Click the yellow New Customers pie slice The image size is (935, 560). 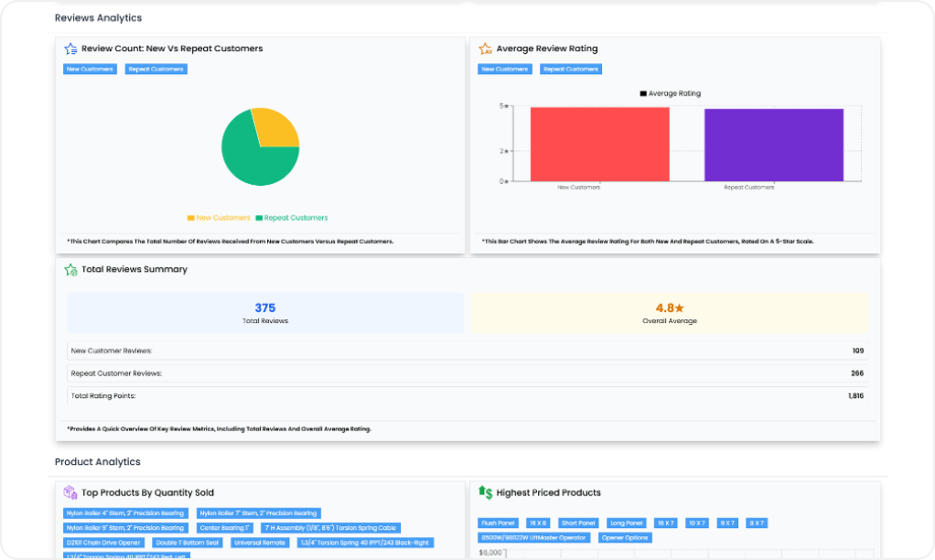[276, 128]
